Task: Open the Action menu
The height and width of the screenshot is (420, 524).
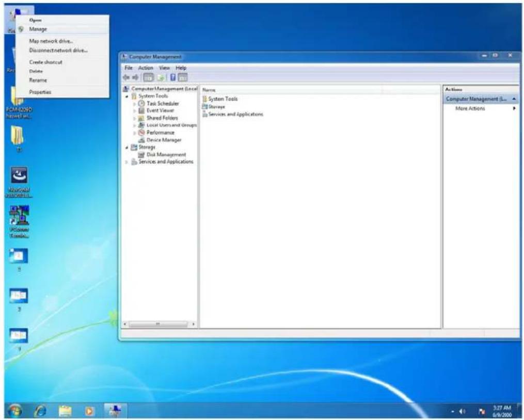Action: coord(146,68)
